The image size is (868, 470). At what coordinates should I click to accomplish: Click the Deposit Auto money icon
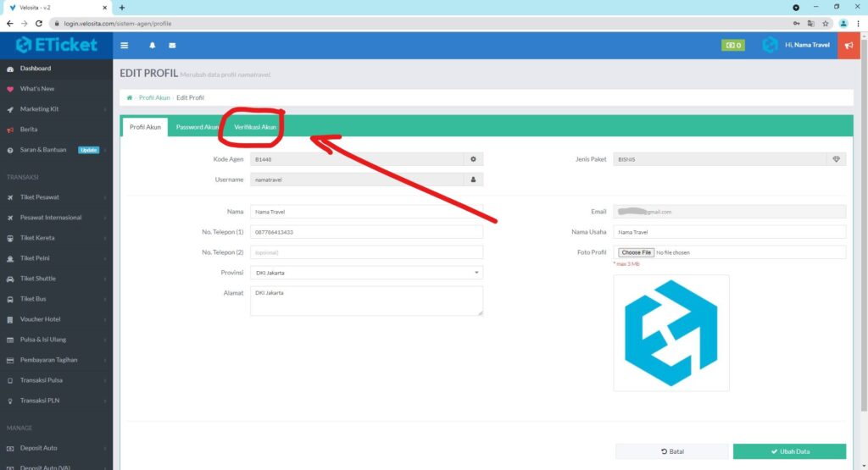pos(10,449)
